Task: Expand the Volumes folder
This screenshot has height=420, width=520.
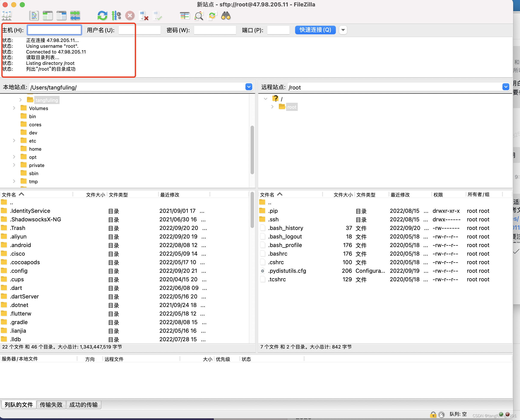Action: click(14, 108)
